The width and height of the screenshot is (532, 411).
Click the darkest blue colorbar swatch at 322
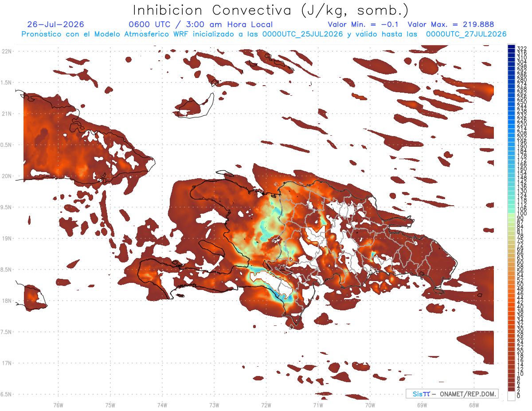(511, 47)
